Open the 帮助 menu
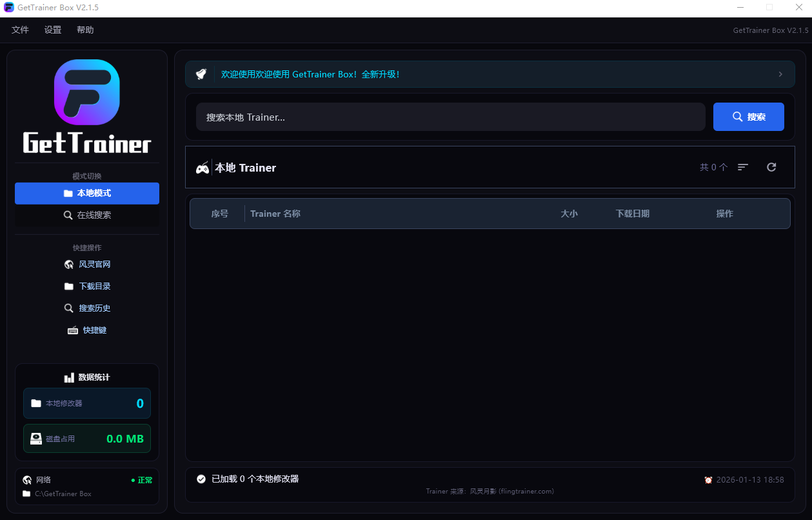The width and height of the screenshot is (812, 520). tap(85, 30)
